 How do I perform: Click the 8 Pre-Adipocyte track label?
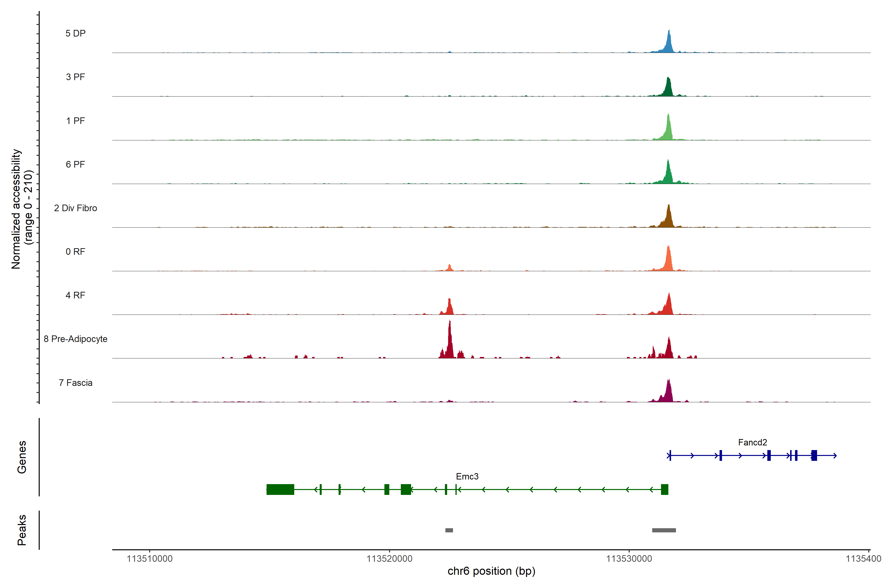click(x=75, y=339)
